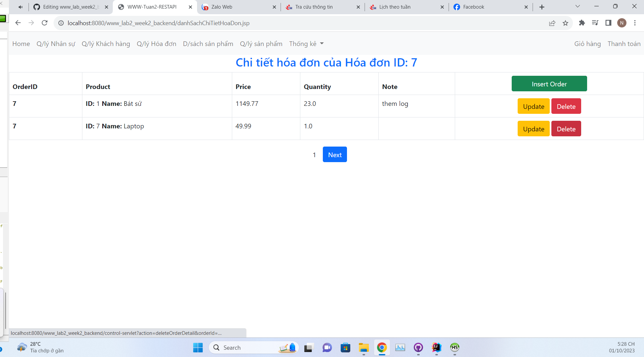Open the side panel icon
644x357 pixels.
608,23
